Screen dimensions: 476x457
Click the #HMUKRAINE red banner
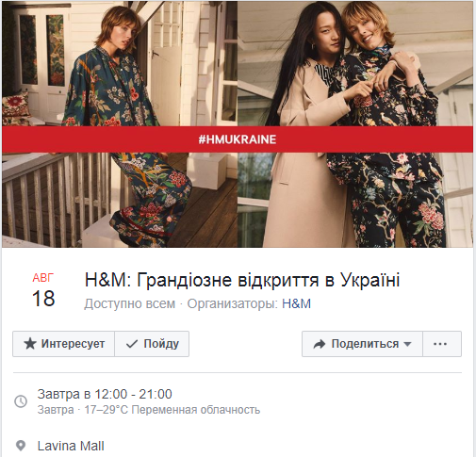click(x=238, y=139)
